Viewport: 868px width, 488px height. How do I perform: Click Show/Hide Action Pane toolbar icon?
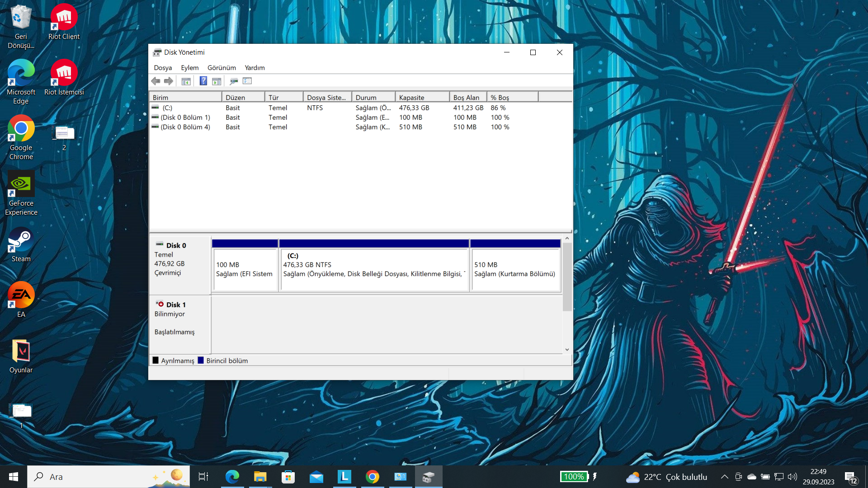click(217, 81)
